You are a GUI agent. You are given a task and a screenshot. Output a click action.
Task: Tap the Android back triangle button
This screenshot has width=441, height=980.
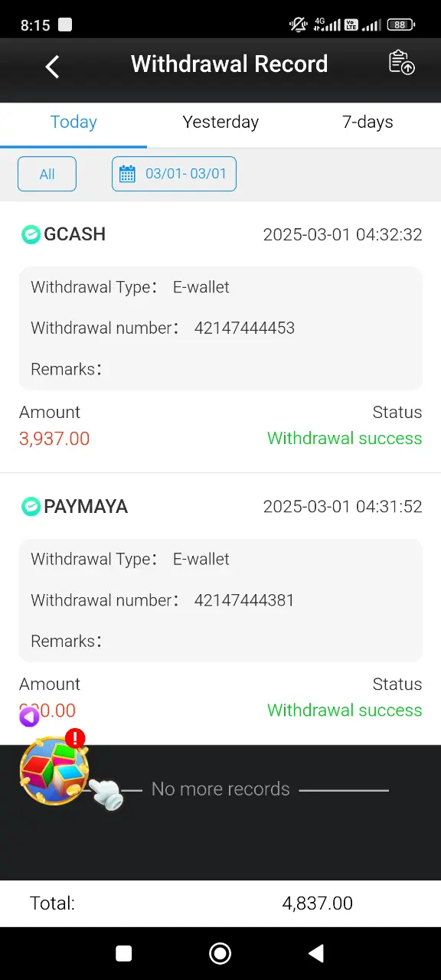[x=315, y=953]
